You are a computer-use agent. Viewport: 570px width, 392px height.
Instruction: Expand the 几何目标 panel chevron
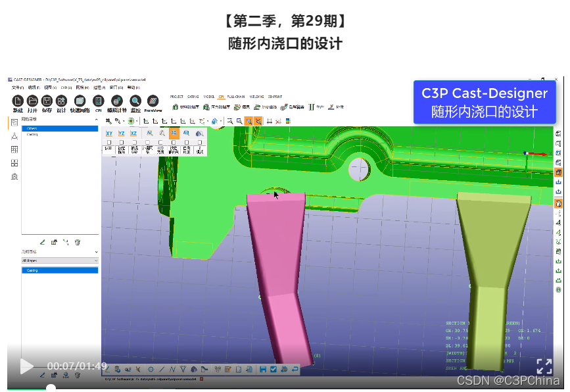coord(97,252)
